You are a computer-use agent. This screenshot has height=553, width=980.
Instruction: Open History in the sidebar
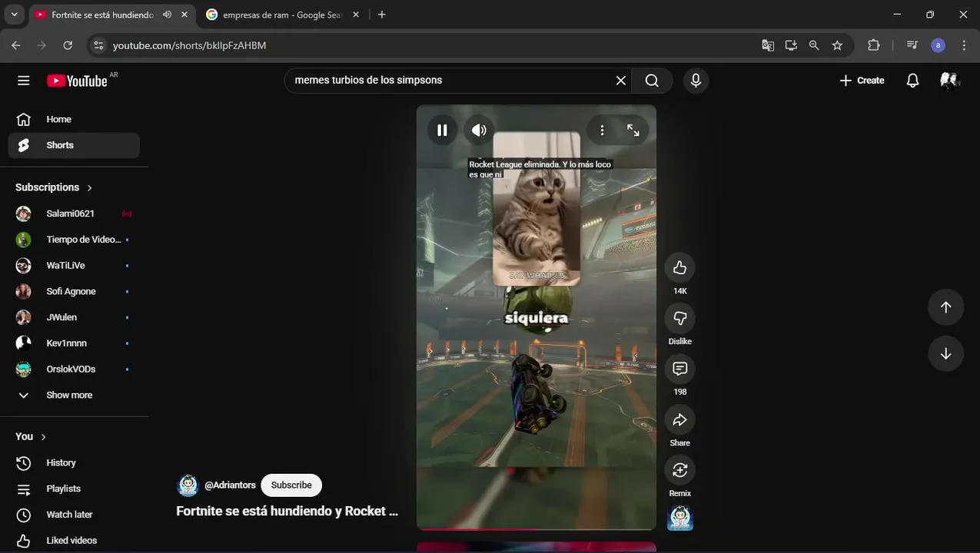[74, 463]
